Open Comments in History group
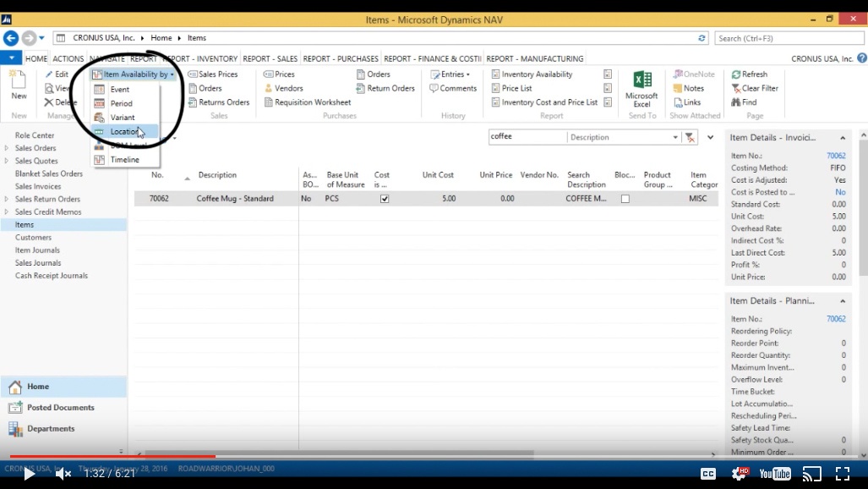 [453, 88]
